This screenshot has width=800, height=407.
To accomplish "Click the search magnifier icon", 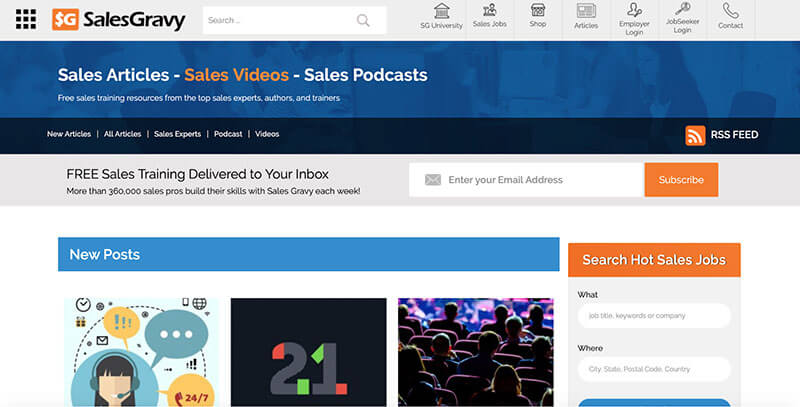I will click(363, 20).
